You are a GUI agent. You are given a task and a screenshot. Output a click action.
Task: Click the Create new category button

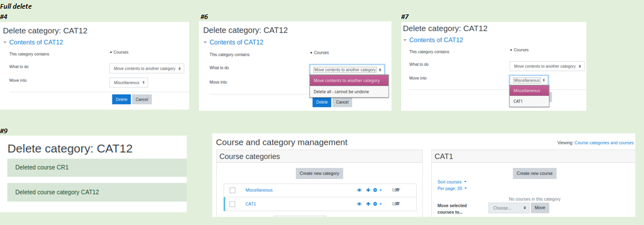[x=319, y=173]
